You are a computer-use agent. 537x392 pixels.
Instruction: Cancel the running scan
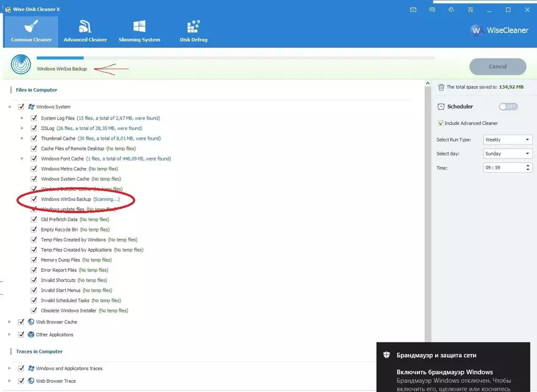[498, 66]
